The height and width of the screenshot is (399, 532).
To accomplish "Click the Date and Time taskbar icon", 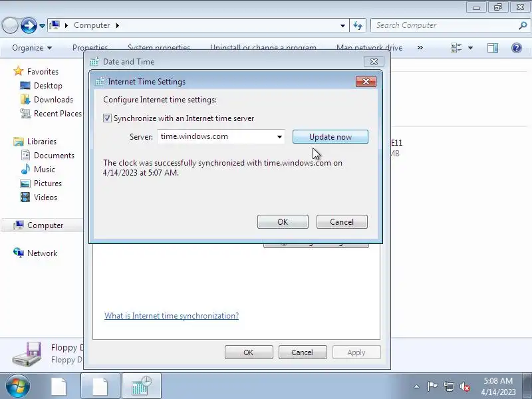I will coord(141,386).
